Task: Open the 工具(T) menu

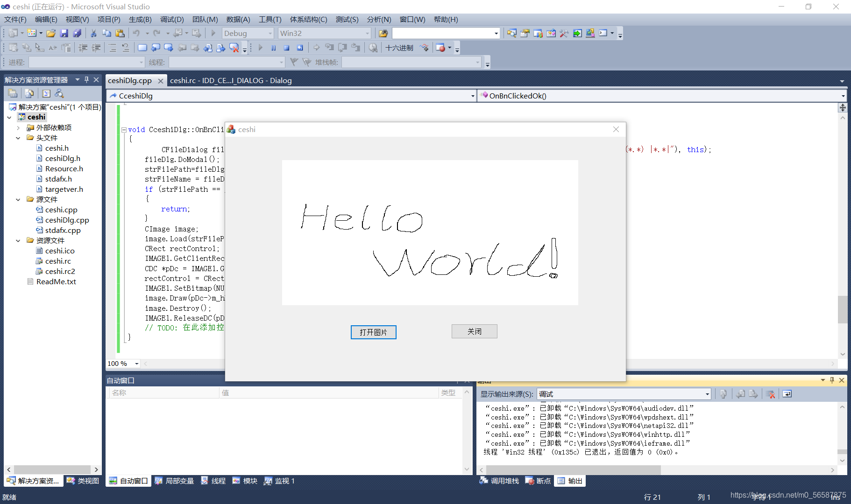Action: coord(270,19)
